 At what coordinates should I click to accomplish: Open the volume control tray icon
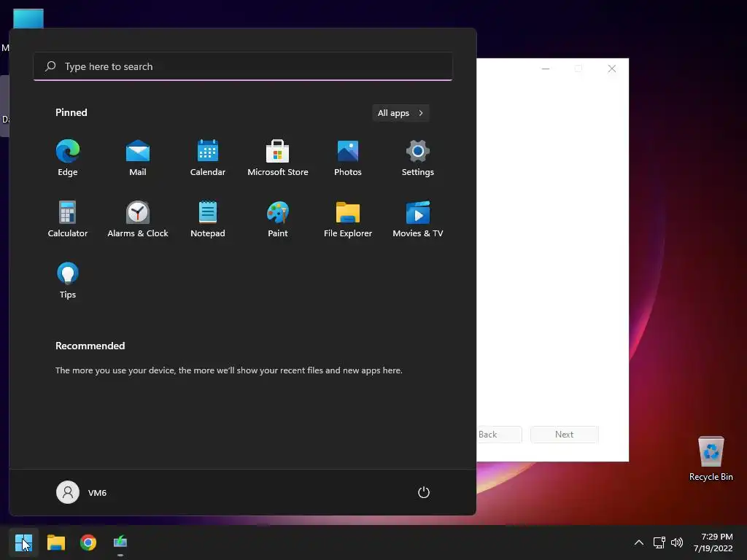(676, 542)
